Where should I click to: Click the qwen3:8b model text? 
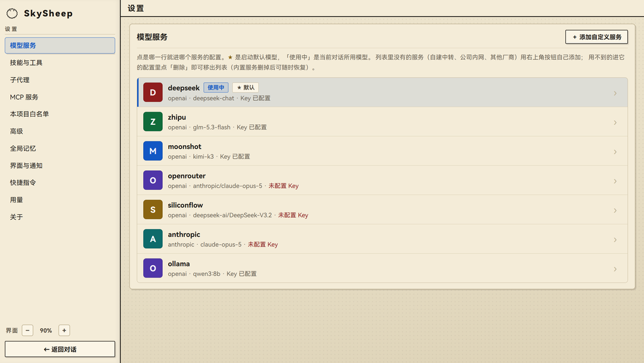[x=206, y=274]
